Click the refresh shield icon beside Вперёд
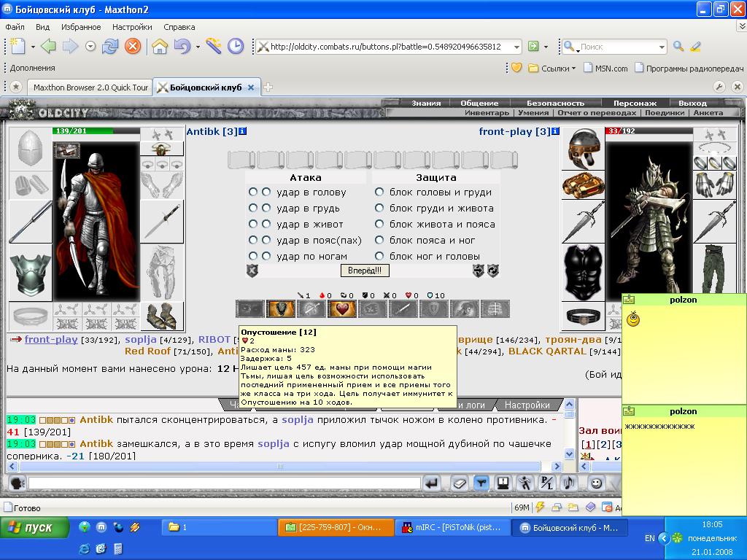747x560 pixels. click(x=493, y=271)
